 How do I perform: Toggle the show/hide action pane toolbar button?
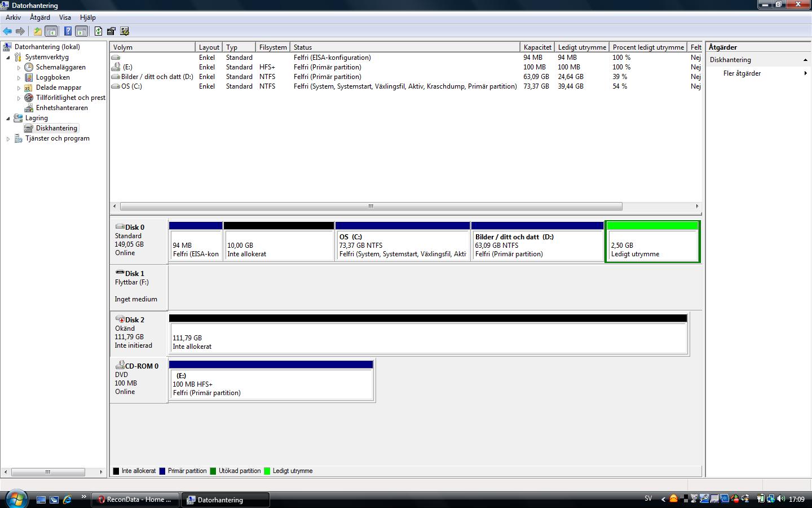(x=82, y=32)
